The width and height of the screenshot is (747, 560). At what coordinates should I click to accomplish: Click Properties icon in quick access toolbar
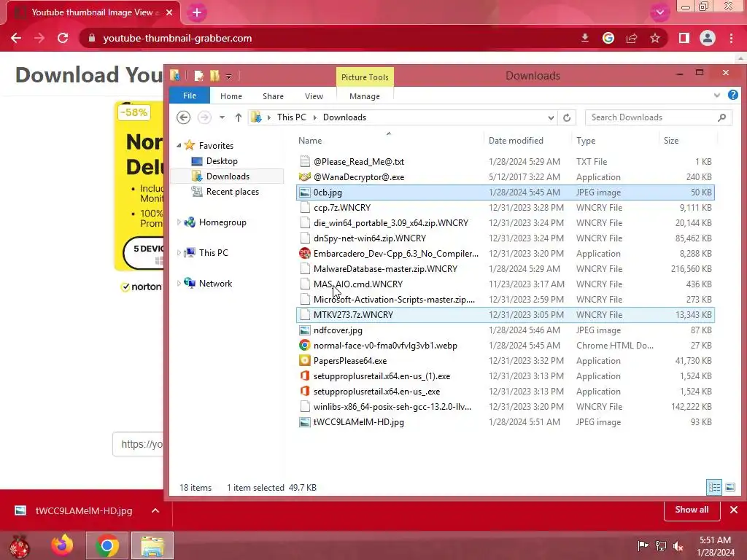pos(199,76)
